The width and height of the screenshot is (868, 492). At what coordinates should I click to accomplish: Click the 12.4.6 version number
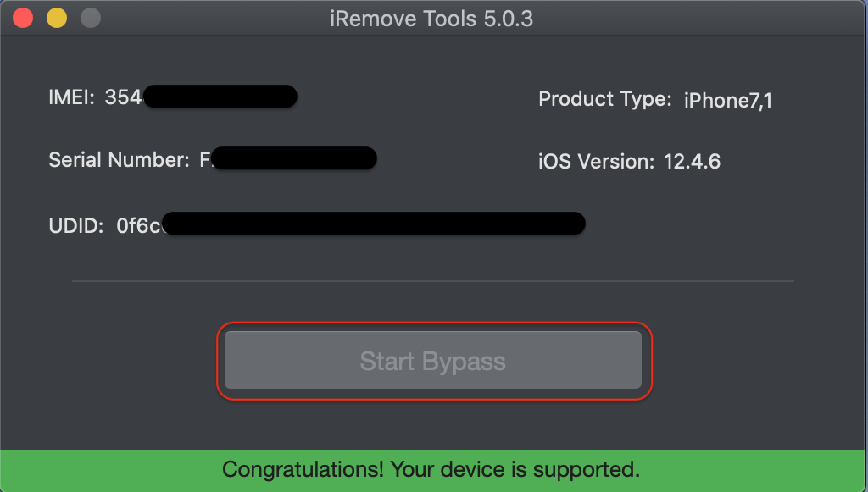[692, 162]
